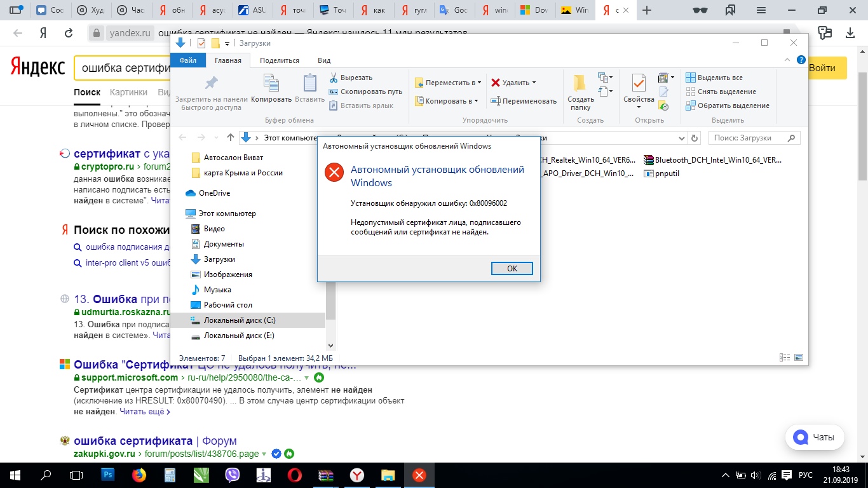Image resolution: width=868 pixels, height=488 pixels.
Task: Open new browser tab plus button
Action: tap(647, 10)
